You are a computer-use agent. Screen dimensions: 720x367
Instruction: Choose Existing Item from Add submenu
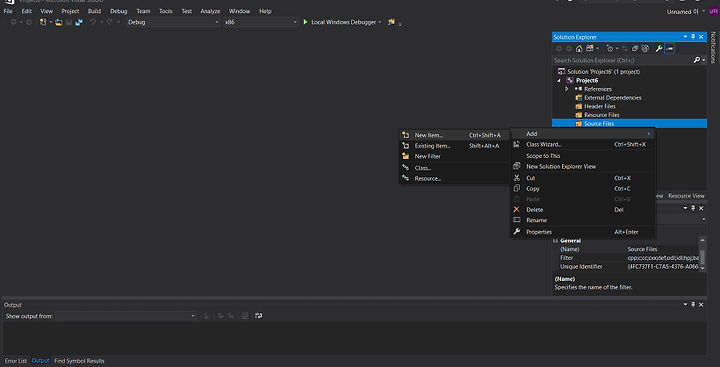click(454, 146)
